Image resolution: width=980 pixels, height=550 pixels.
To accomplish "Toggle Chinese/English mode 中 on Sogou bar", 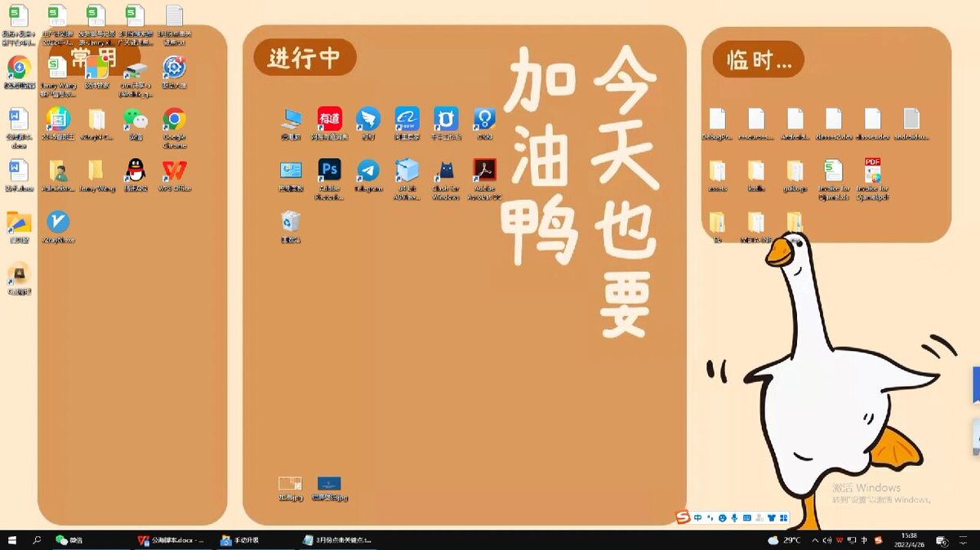I will click(698, 518).
